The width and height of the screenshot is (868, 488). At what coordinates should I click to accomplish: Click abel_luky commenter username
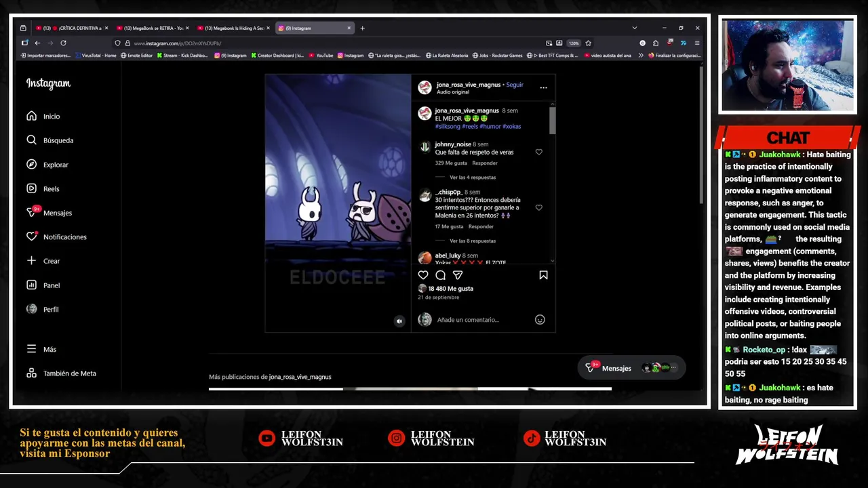[448, 256]
